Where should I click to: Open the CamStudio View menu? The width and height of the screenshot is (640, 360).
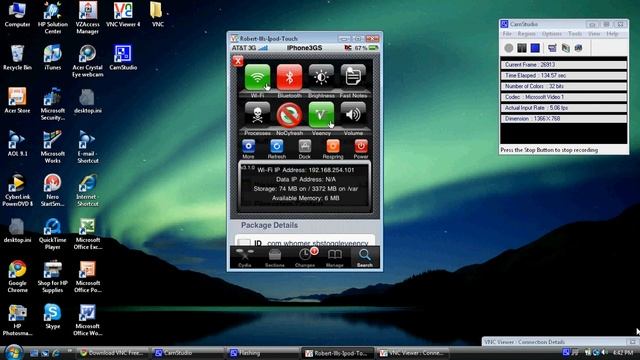tap(594, 34)
